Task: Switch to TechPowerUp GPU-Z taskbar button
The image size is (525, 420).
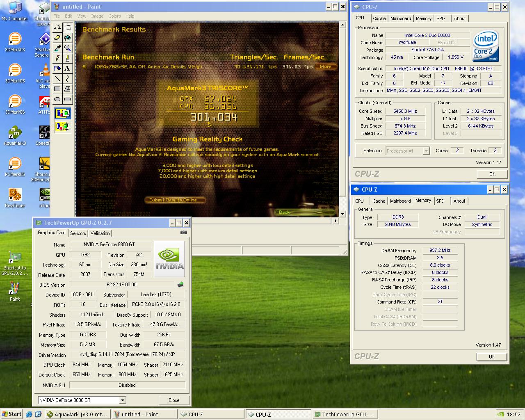Action: (x=344, y=414)
